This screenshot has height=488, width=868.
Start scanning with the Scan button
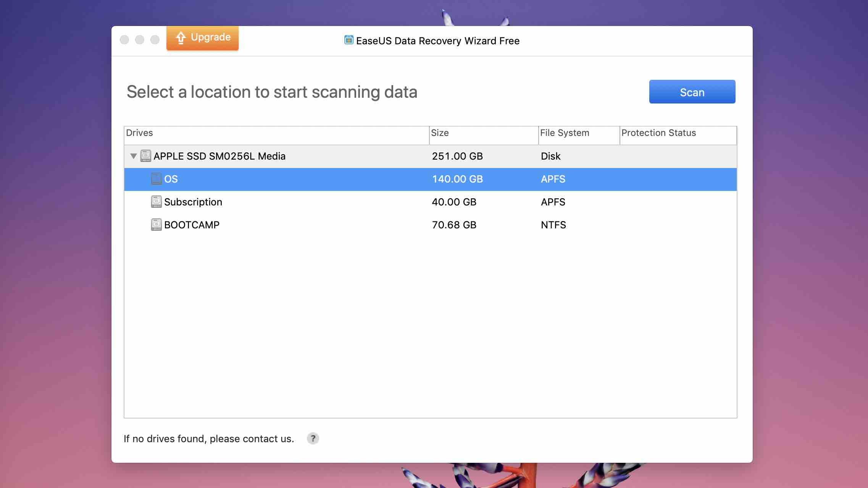tap(692, 92)
